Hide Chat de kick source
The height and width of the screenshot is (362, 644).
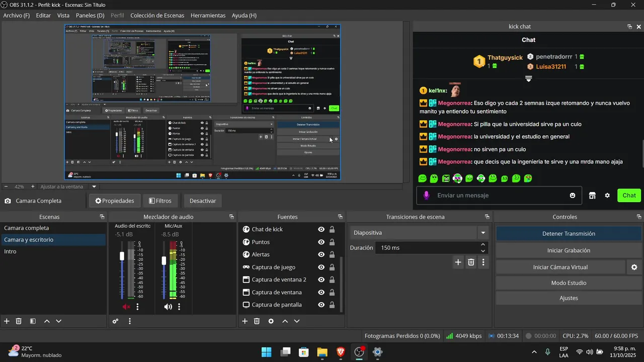(x=321, y=229)
